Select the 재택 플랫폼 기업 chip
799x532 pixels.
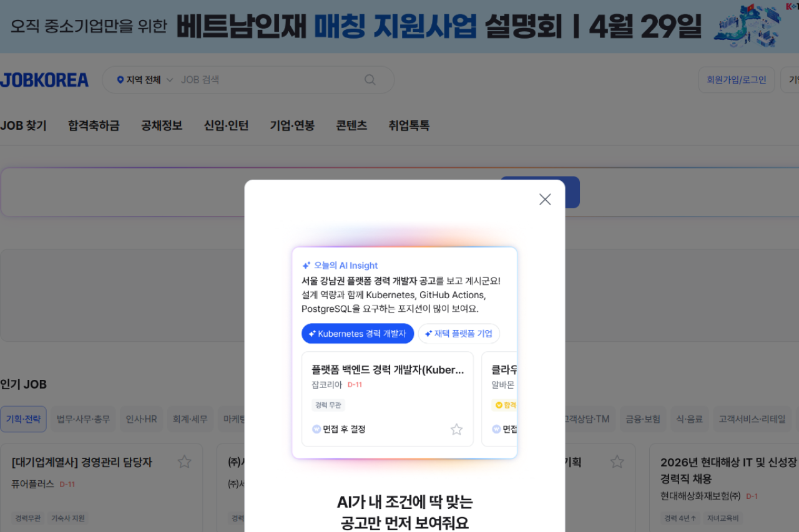(459, 334)
